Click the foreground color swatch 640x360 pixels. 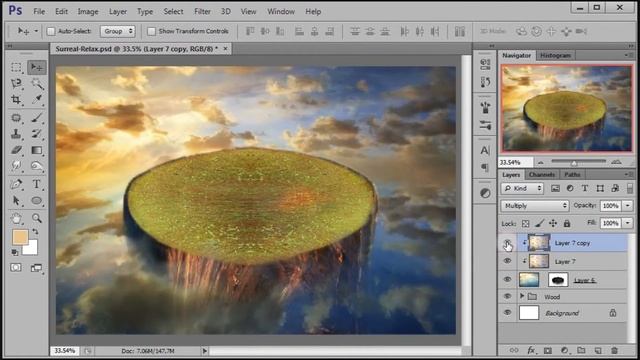20,237
